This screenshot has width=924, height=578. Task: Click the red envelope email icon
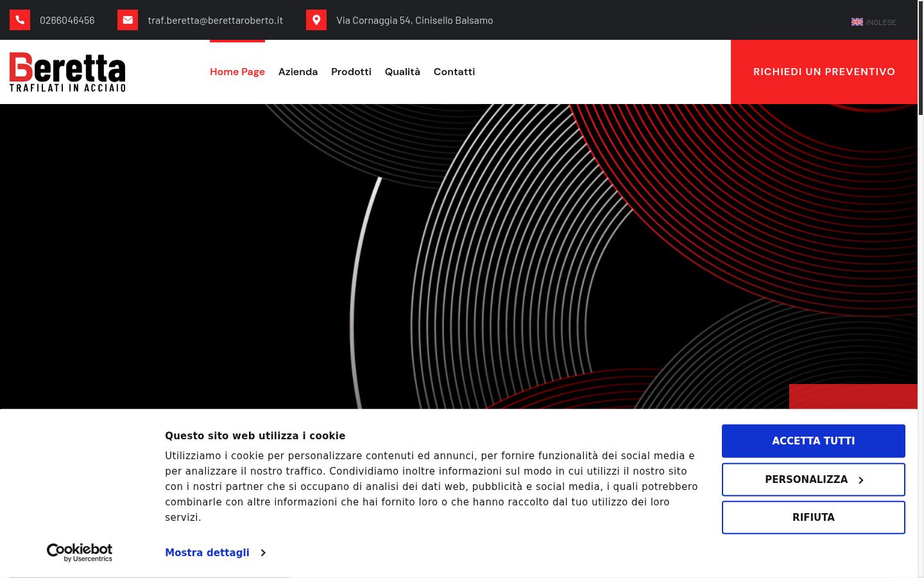pyautogui.click(x=128, y=20)
